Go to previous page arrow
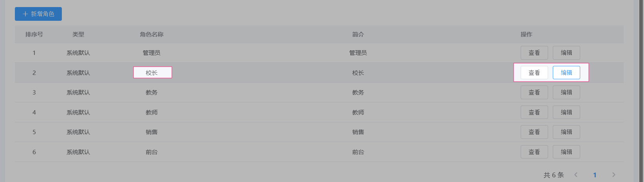The width and height of the screenshot is (644, 182). [x=576, y=175]
